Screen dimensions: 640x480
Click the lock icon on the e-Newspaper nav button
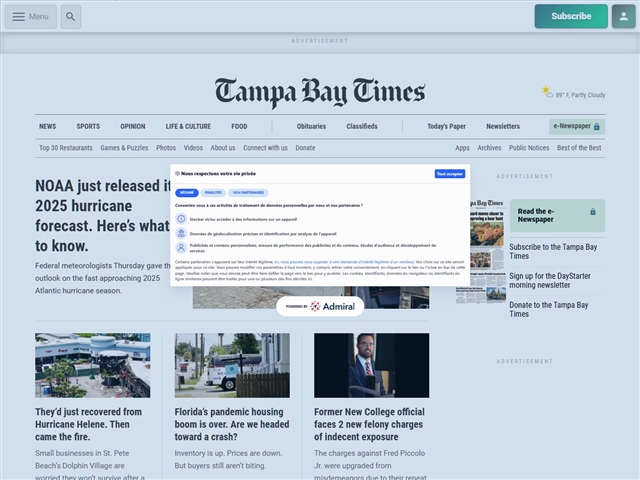596,127
